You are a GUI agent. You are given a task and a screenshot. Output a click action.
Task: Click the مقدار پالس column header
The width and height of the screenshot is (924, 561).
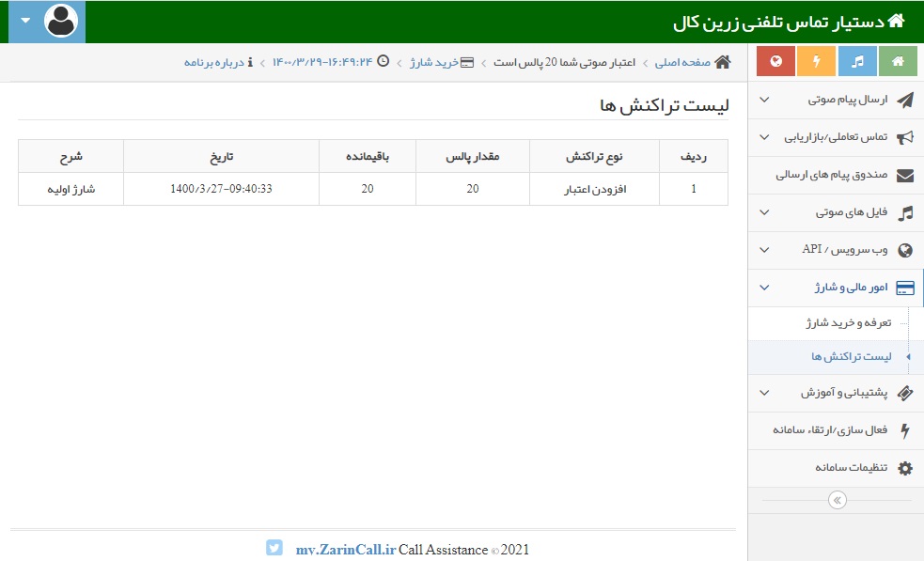click(x=473, y=156)
